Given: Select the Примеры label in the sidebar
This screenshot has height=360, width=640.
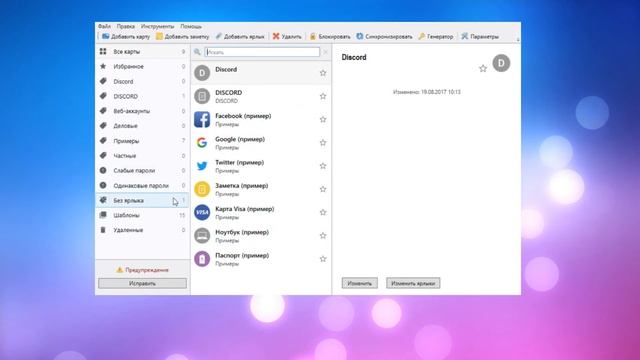Looking at the screenshot, I should click(142, 141).
